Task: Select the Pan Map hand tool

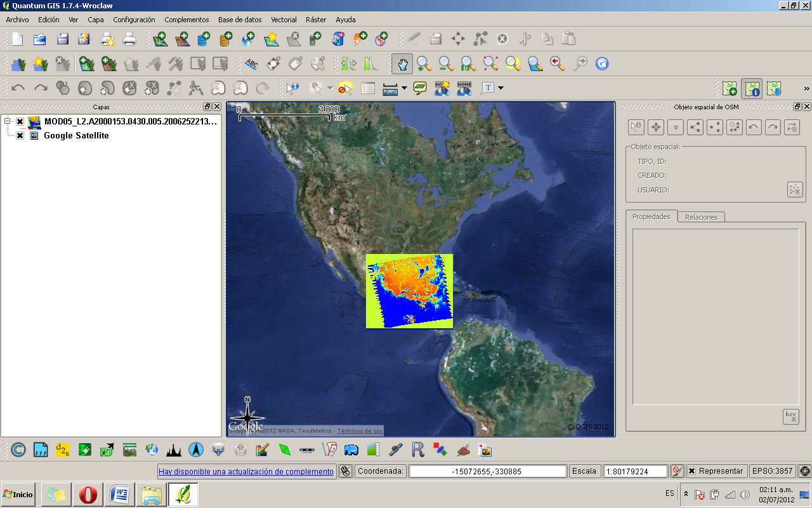Action: coord(403,63)
